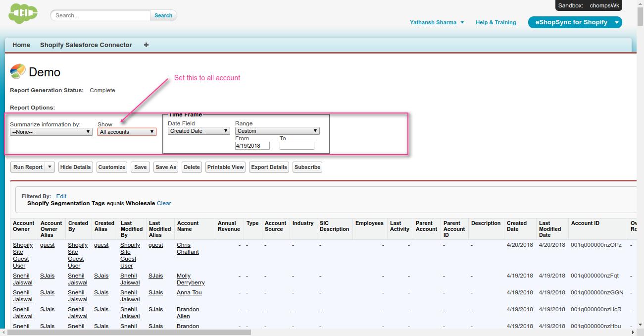Image resolution: width=644 pixels, height=336 pixels.
Task: Sort by Last Activity column header
Action: tap(399, 226)
